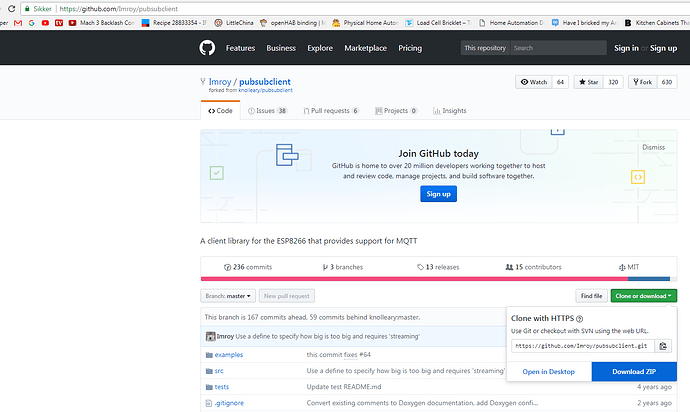This screenshot has height=412, width=690.
Task: Copy clone URL to clipboard icon
Action: (x=663, y=346)
